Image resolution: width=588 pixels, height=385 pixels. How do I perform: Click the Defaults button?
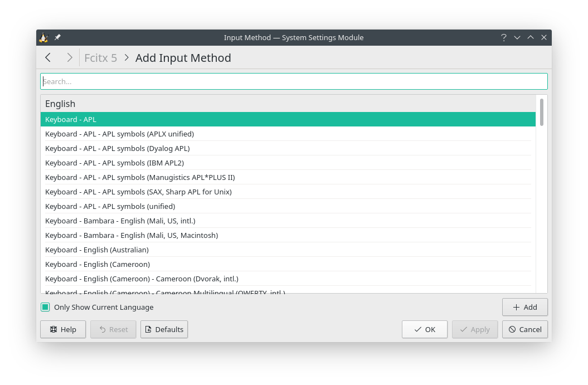click(164, 329)
